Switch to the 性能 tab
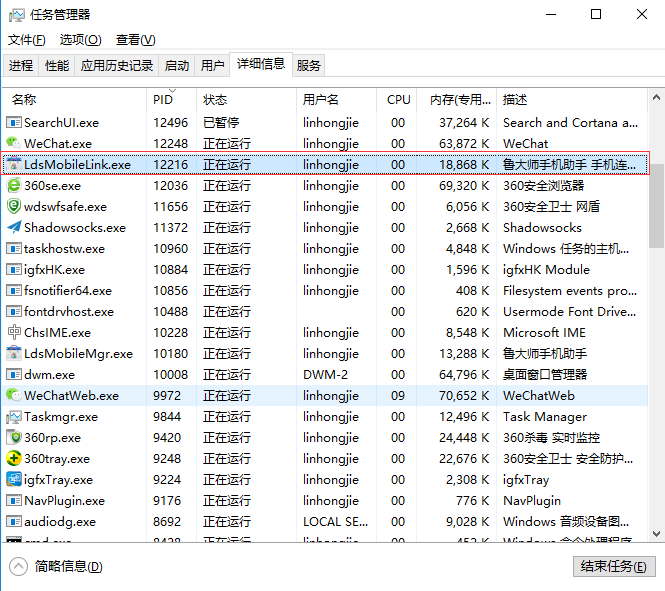Viewport: 665px width, 591px height. 57,66
